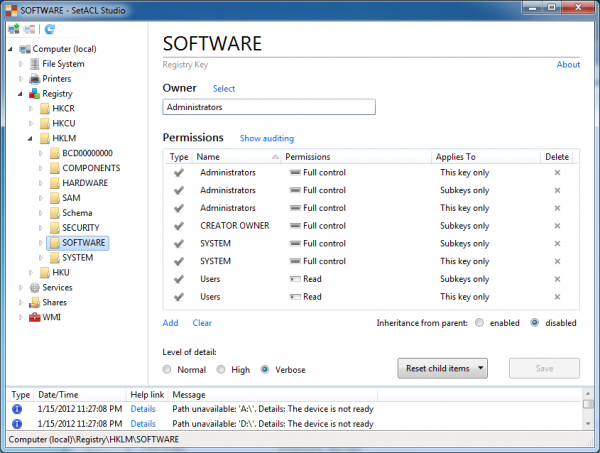Sort by Permissions column header
The height and width of the screenshot is (453, 600).
pos(356,157)
